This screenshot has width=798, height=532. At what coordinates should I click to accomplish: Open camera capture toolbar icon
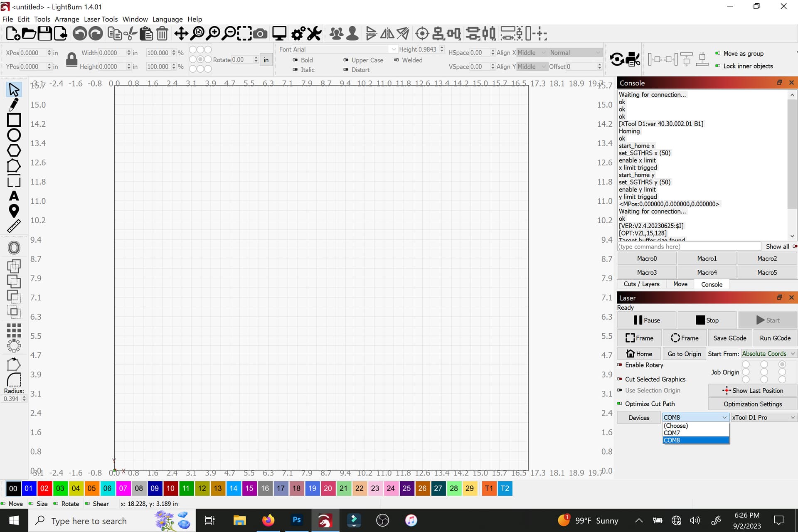pos(260,34)
